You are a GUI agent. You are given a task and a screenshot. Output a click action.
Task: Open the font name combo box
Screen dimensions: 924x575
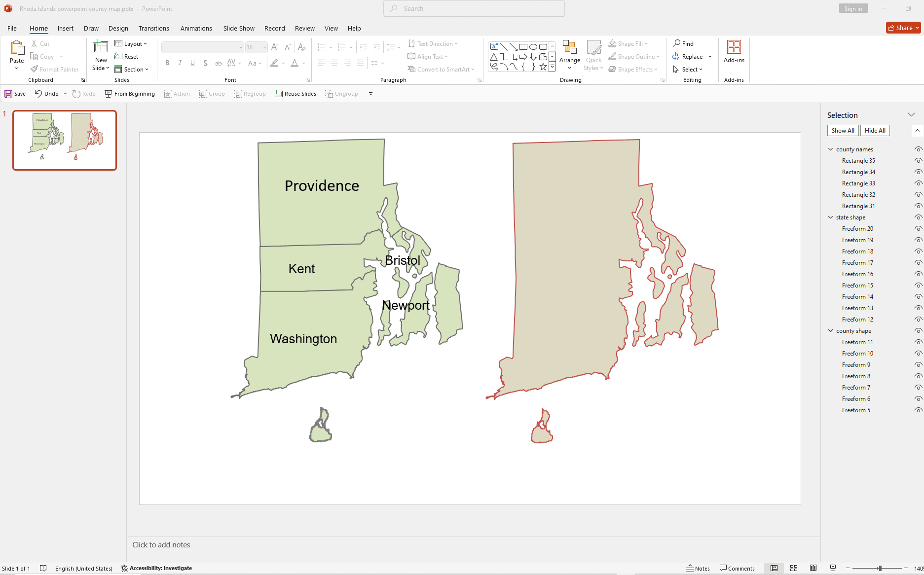pyautogui.click(x=203, y=47)
